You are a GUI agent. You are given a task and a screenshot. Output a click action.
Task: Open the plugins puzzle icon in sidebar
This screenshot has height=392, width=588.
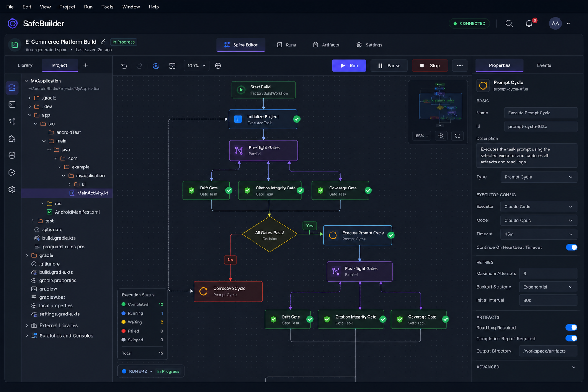tap(12, 139)
